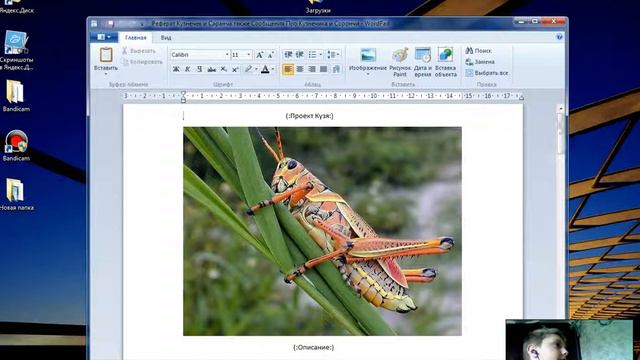This screenshot has height=360, width=640.
Task: Toggle subscript formatting
Action: (x=224, y=69)
